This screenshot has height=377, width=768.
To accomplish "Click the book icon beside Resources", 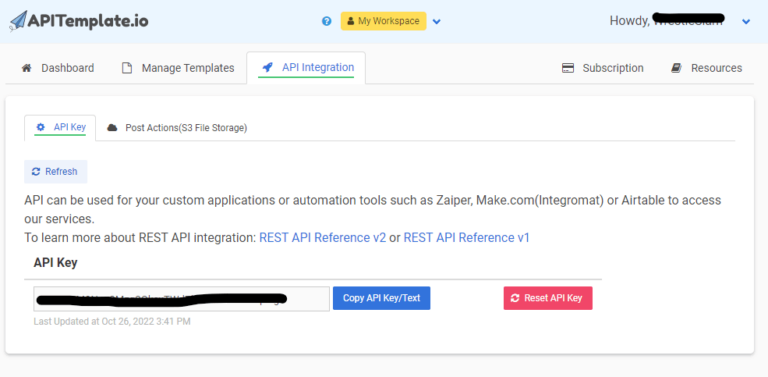I will click(x=676, y=68).
